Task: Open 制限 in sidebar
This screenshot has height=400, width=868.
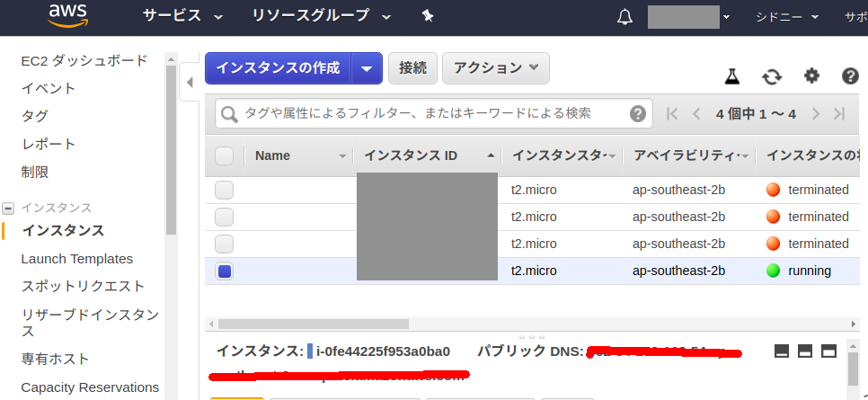Action: pyautogui.click(x=35, y=172)
